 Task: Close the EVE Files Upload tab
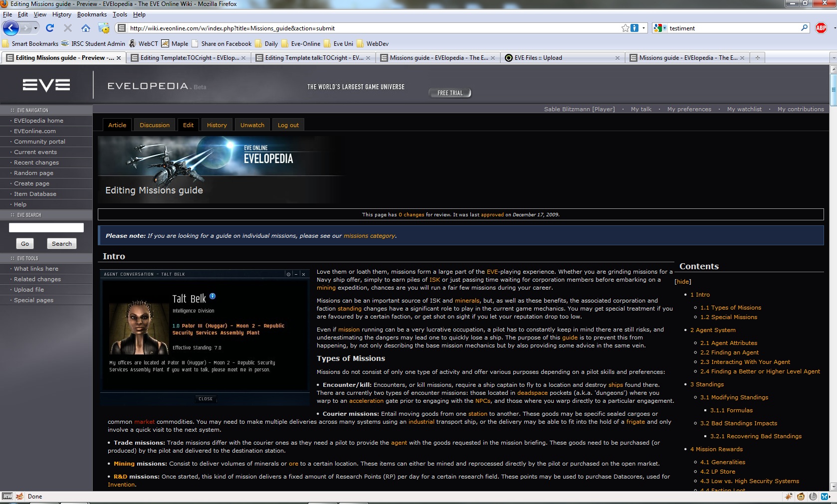[618, 58]
